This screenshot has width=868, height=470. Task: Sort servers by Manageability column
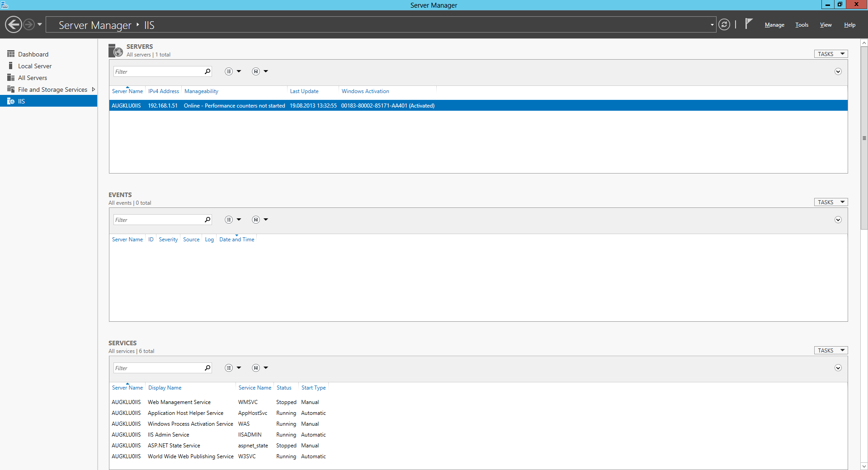pos(201,91)
